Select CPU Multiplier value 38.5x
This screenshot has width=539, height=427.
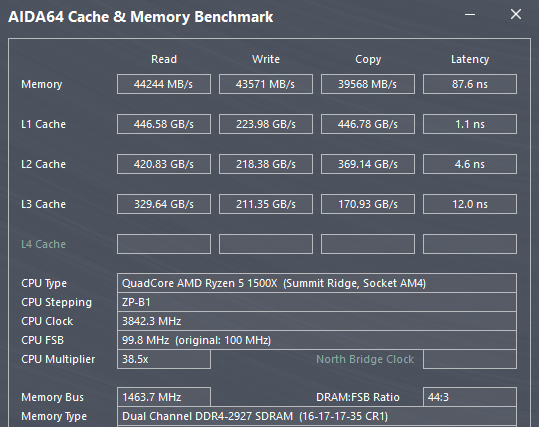(x=164, y=359)
